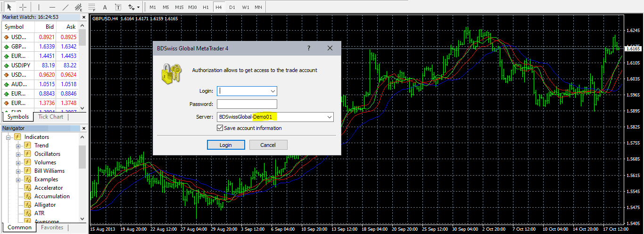Select the Accumulation indicator
This screenshot has width=644, height=234.
pos(52,196)
